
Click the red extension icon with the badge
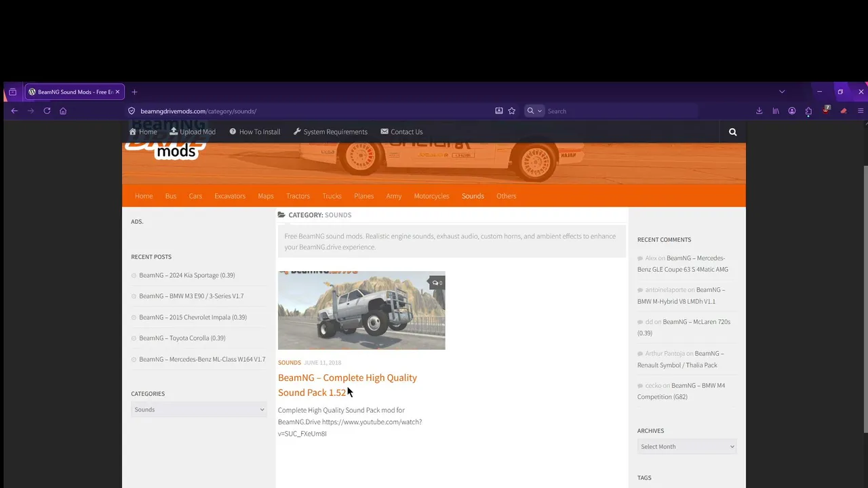[x=826, y=110]
